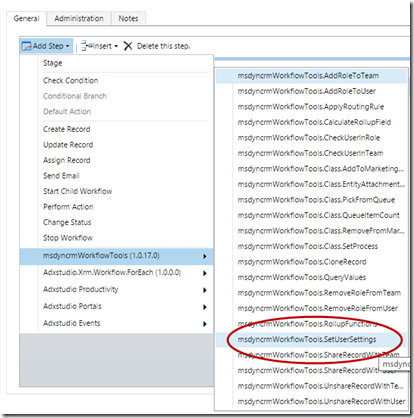The image size is (414, 418).
Task: Select Conditional Branch menu item
Action: coord(75,96)
